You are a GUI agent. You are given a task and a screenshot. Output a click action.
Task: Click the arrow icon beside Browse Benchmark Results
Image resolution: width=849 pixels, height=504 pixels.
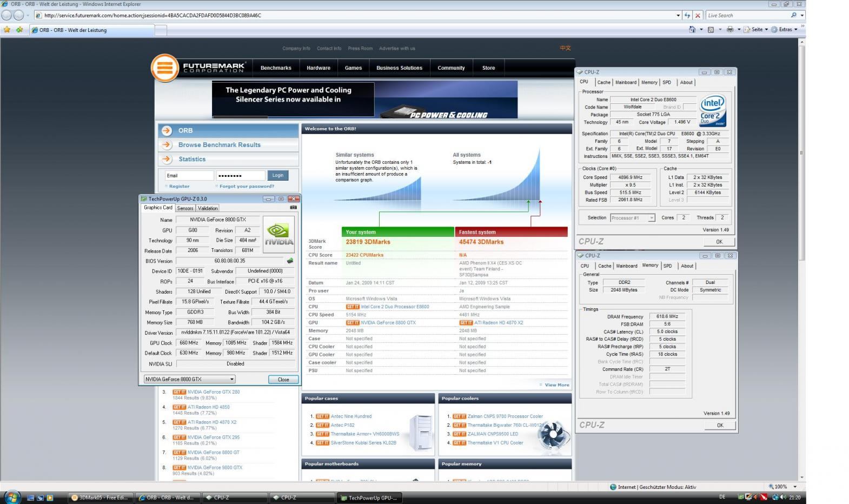(x=167, y=145)
